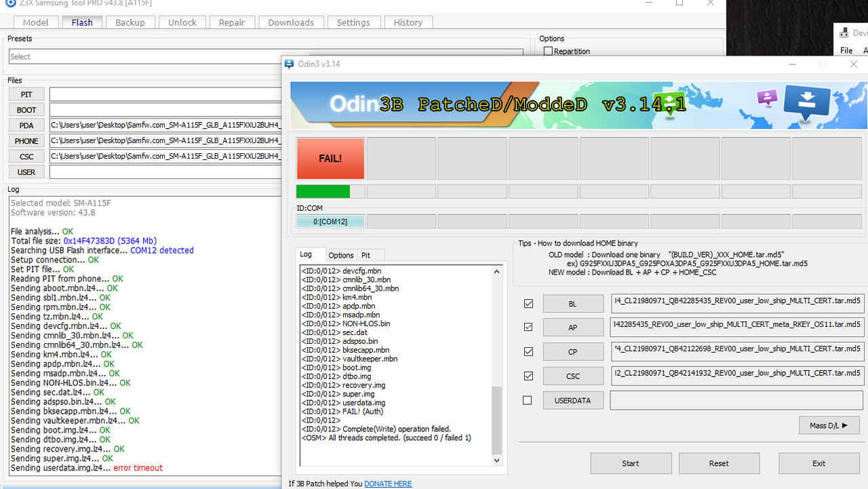The width and height of the screenshot is (868, 489).
Task: Switch to the Model tab in Z3X
Action: click(x=36, y=22)
